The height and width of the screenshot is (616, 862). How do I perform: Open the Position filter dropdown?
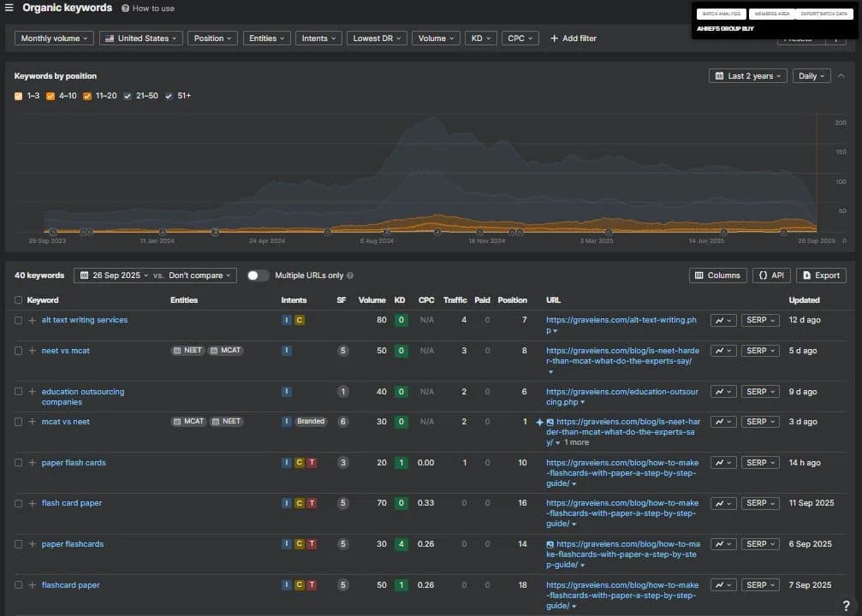click(x=212, y=38)
